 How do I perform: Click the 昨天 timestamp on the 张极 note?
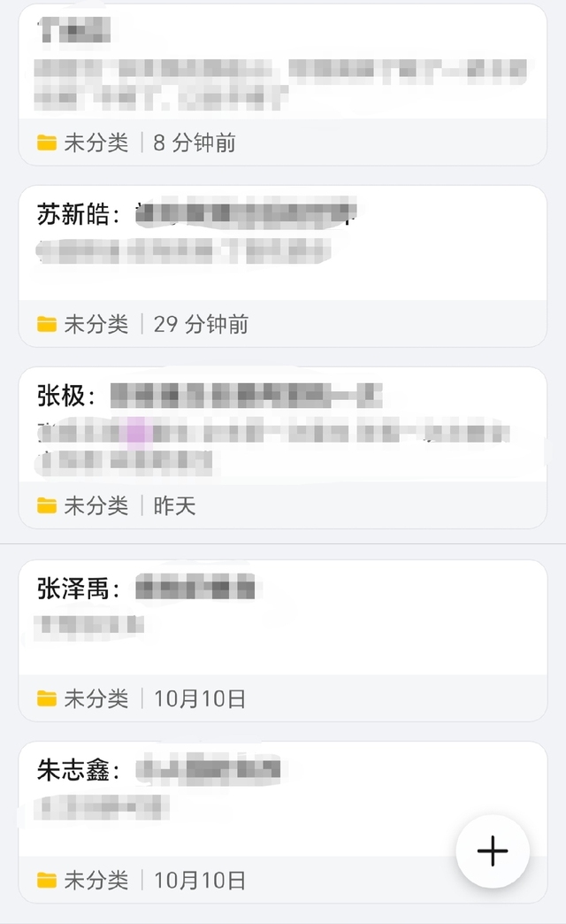174,506
